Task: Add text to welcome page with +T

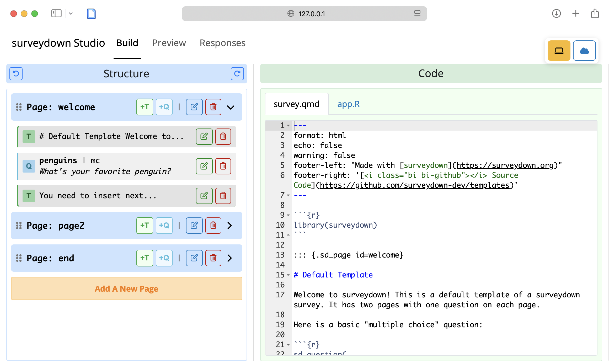Action: click(x=145, y=107)
